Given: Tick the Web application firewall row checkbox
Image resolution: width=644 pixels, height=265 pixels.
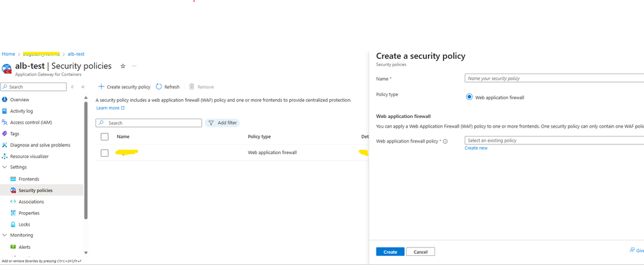Looking at the screenshot, I should [x=104, y=153].
